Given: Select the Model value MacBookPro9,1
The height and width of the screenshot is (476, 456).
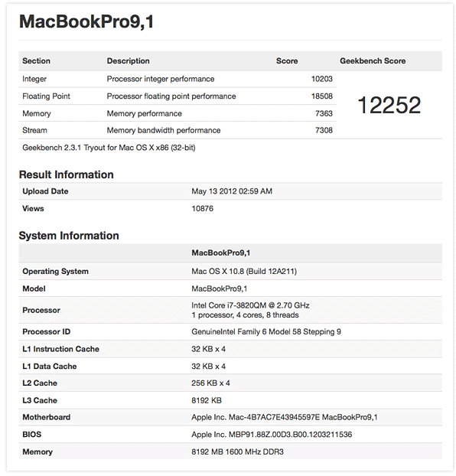Looking at the screenshot, I should [x=219, y=289].
